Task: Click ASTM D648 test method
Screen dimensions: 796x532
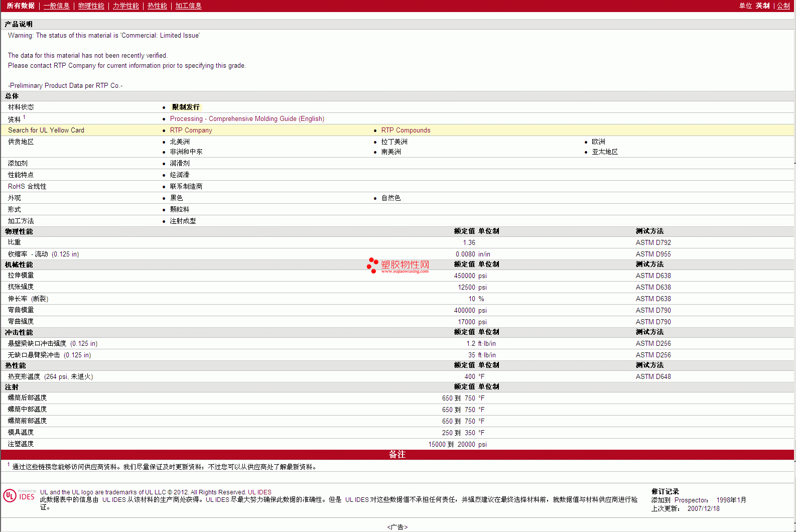Action: 653,376
